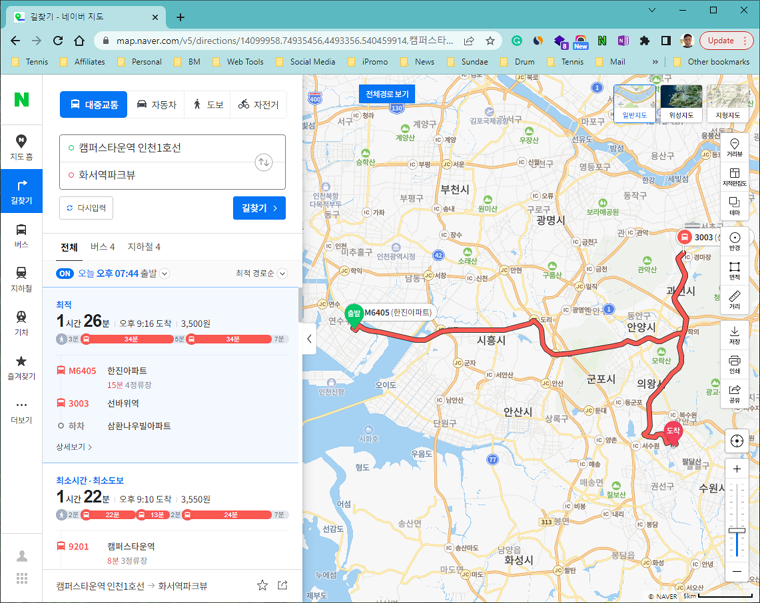The width and height of the screenshot is (760, 603).
Task: Open user profile icon in sidebar
Action: point(22,556)
